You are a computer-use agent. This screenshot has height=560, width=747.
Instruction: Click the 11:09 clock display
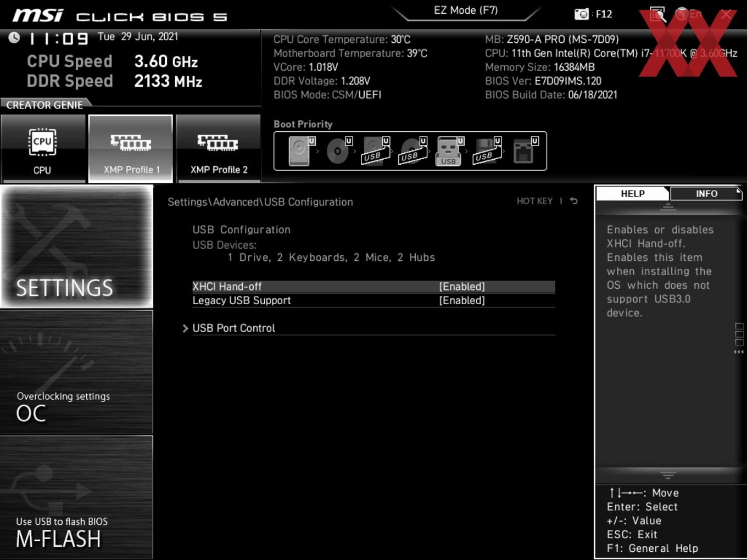click(x=58, y=38)
